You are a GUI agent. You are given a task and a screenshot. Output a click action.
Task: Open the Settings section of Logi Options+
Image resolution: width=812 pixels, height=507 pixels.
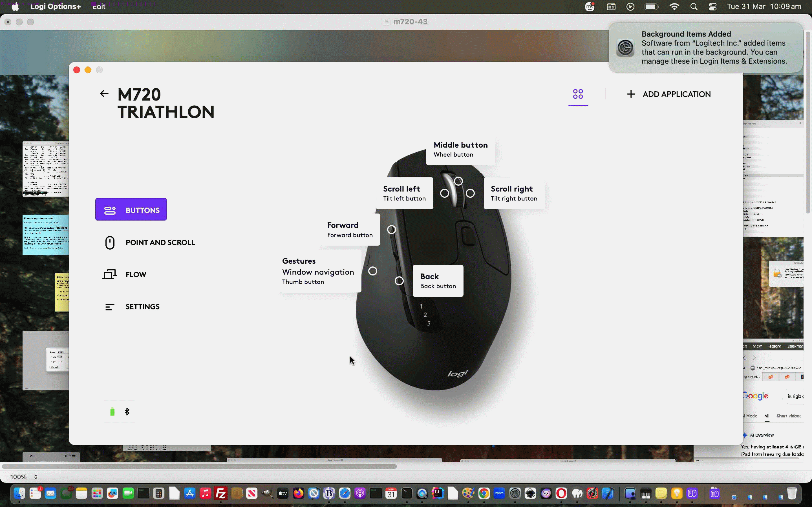[143, 306]
